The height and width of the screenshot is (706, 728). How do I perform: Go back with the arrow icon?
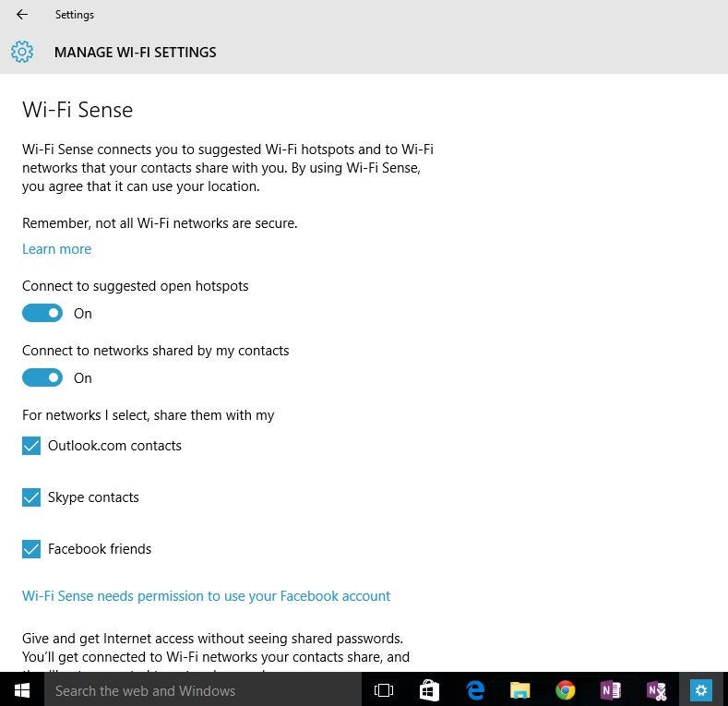(22, 15)
